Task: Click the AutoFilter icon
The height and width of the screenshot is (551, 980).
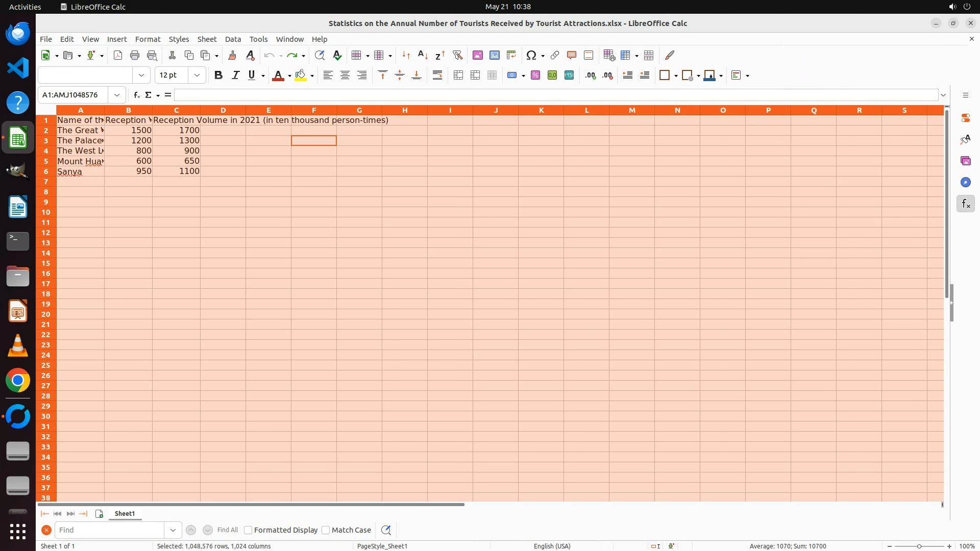Action: (x=457, y=55)
